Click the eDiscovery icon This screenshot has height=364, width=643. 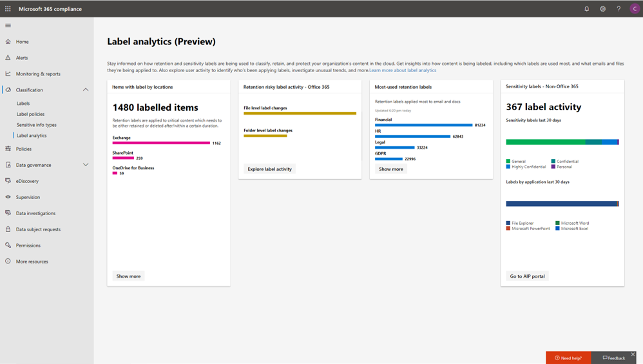[x=8, y=181]
